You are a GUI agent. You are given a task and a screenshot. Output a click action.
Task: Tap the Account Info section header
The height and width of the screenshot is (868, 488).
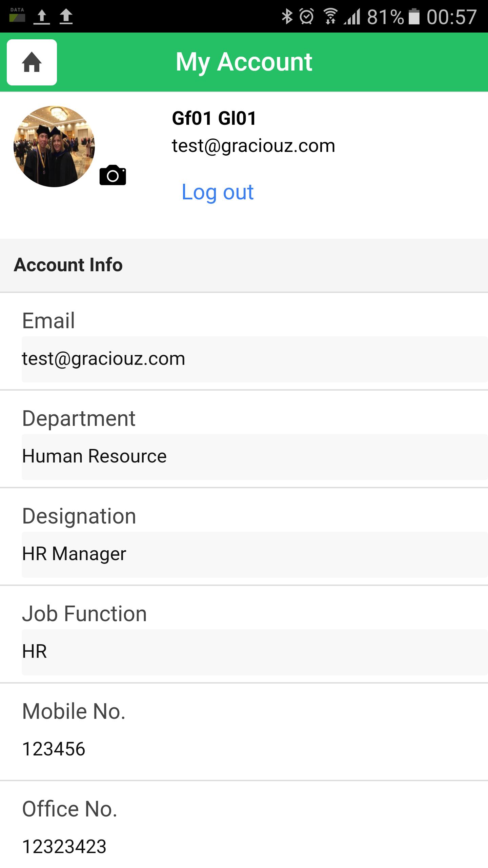coord(244,265)
